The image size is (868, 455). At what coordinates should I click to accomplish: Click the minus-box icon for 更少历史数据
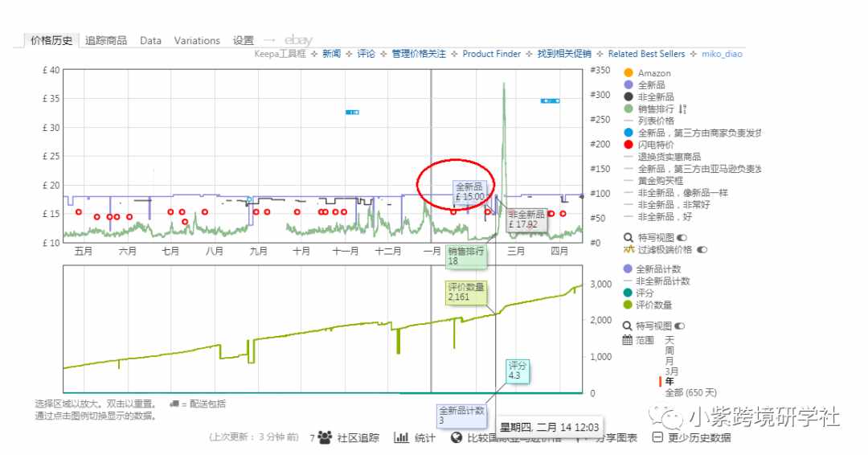coord(657,437)
